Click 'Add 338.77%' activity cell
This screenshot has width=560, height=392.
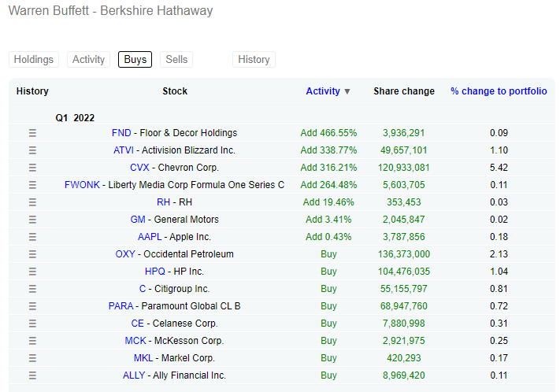pos(328,150)
